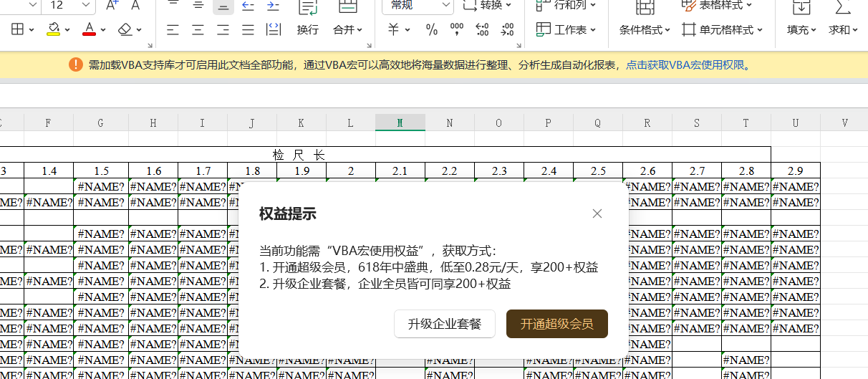Expand the currency ¥ dropdown arrow
The image size is (868, 379).
click(x=408, y=30)
